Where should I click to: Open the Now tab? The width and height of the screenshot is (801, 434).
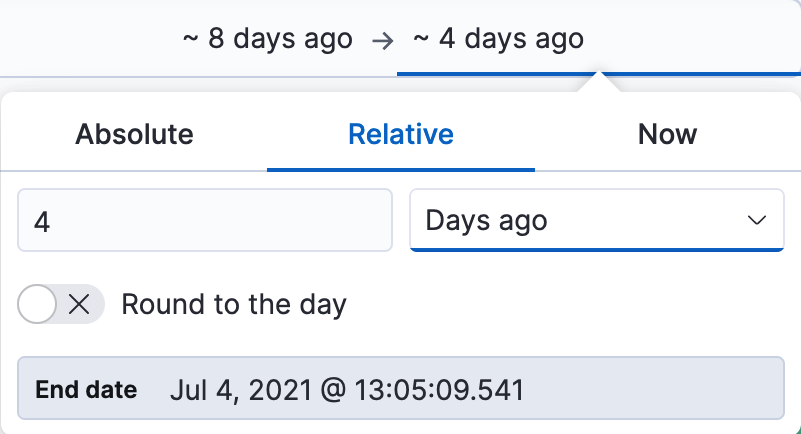(x=667, y=134)
